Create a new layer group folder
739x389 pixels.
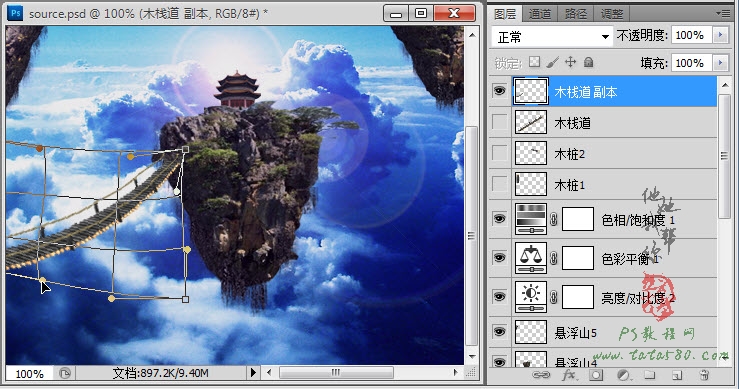click(650, 375)
